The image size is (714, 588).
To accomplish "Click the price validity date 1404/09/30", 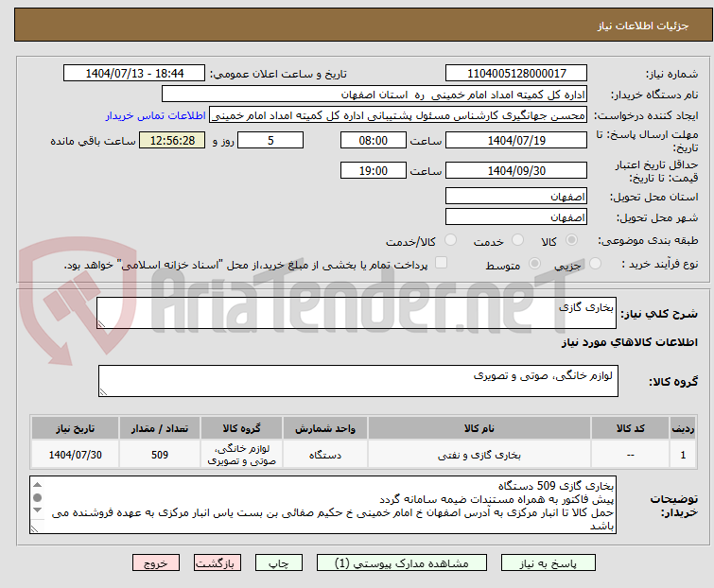I will [x=516, y=171].
